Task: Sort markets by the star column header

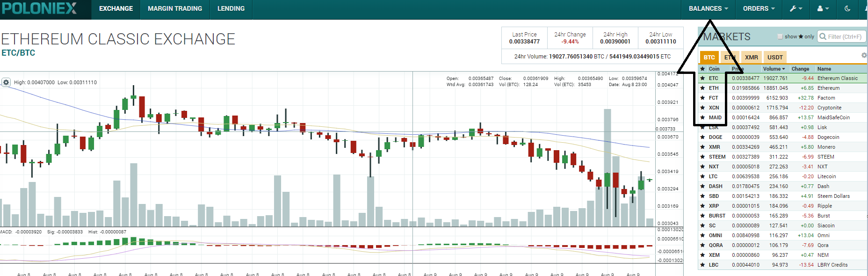Action: 702,69
